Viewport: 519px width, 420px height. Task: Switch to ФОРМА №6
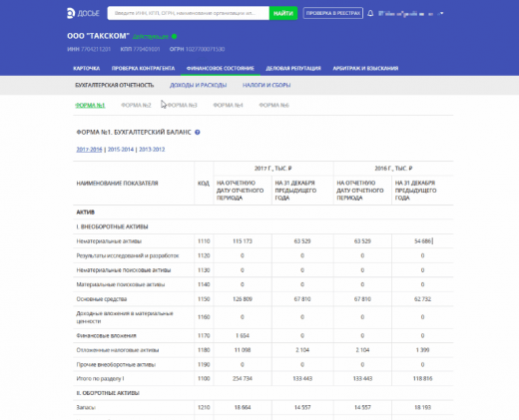(274, 105)
